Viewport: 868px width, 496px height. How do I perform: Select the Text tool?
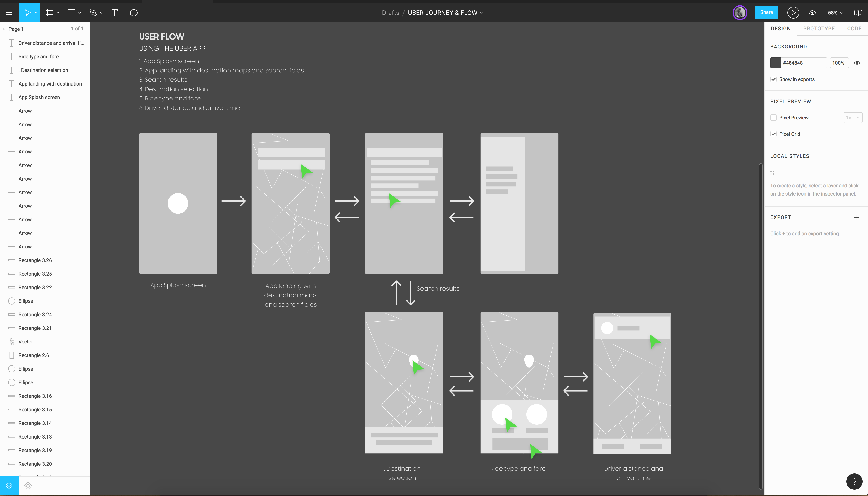click(114, 13)
